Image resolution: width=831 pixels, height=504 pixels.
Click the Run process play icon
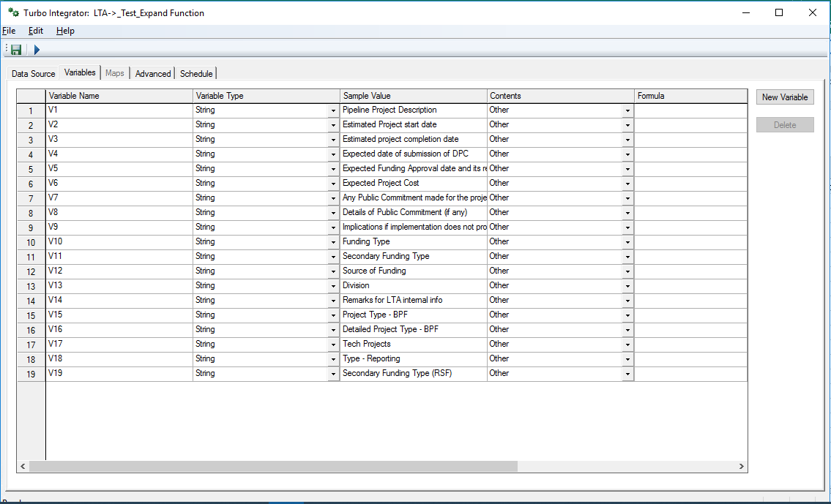coord(37,50)
